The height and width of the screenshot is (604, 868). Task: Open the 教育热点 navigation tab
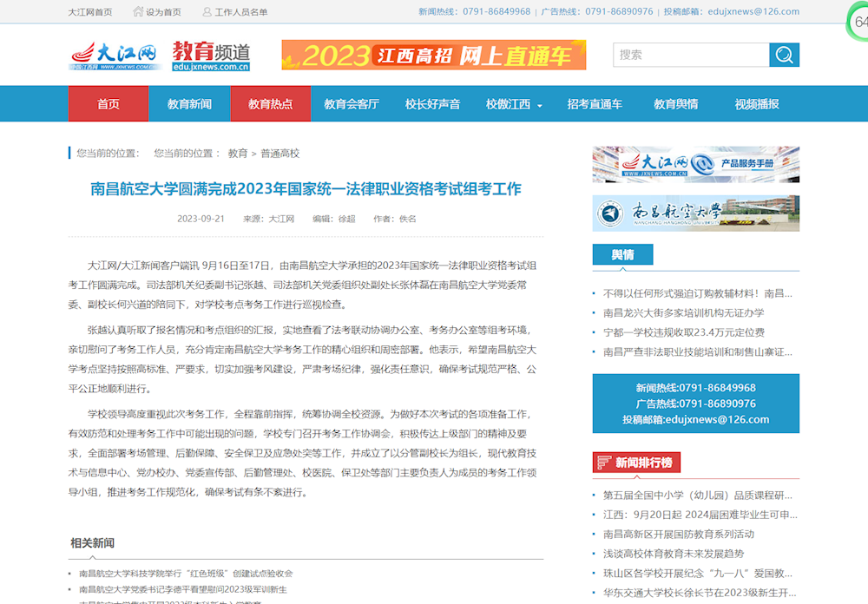click(x=270, y=104)
